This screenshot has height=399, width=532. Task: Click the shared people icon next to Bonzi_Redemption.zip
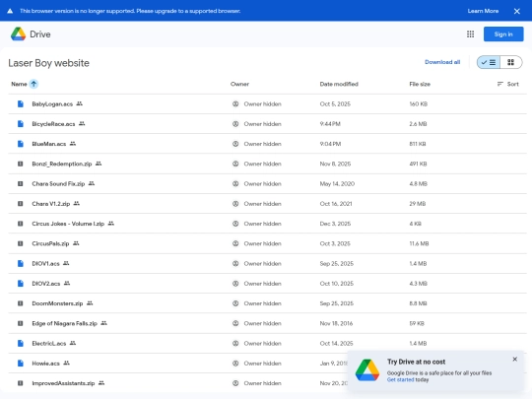point(99,164)
